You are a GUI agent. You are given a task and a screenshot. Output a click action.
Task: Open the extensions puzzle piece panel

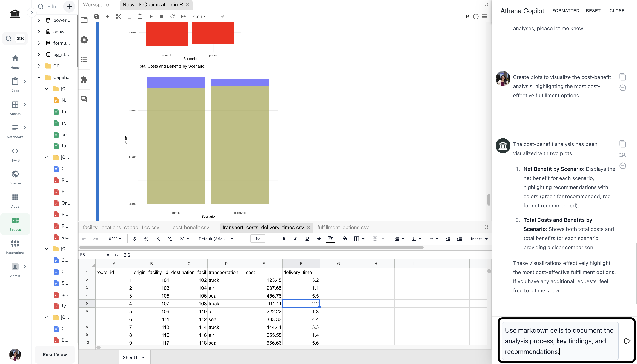(x=84, y=80)
